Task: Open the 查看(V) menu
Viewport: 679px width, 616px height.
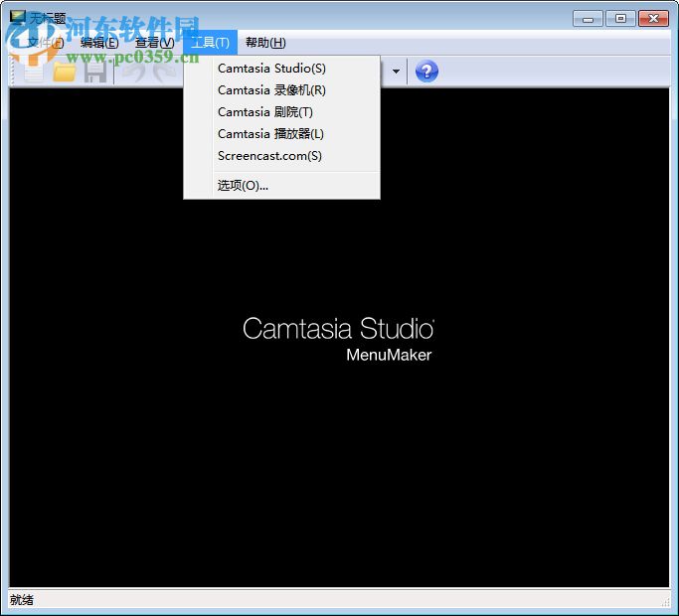Action: point(154,43)
